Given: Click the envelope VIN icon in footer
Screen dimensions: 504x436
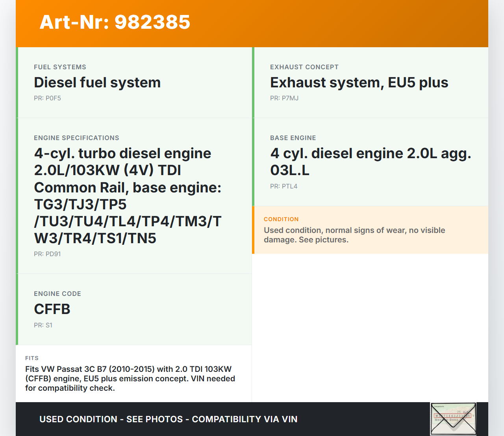Looking at the screenshot, I should click(453, 419).
